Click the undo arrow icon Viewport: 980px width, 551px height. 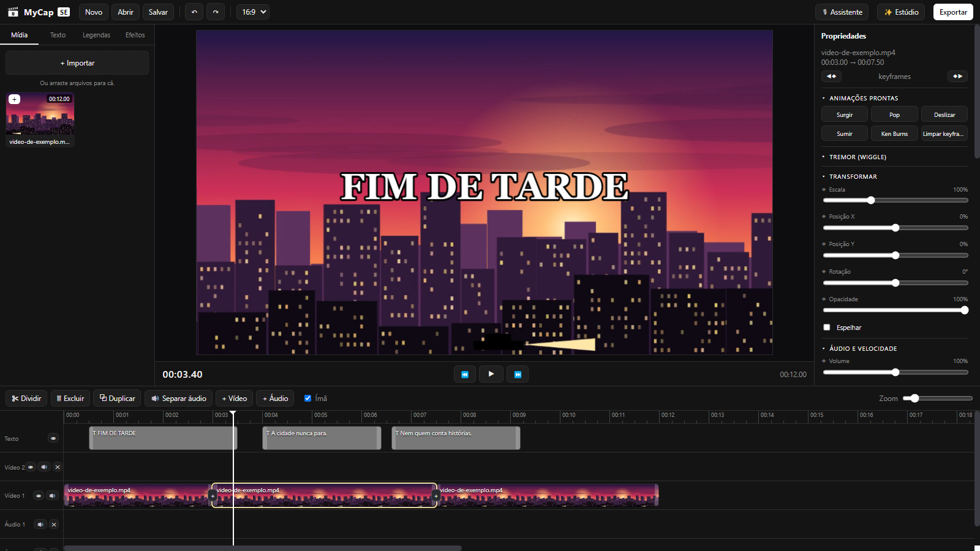[194, 12]
